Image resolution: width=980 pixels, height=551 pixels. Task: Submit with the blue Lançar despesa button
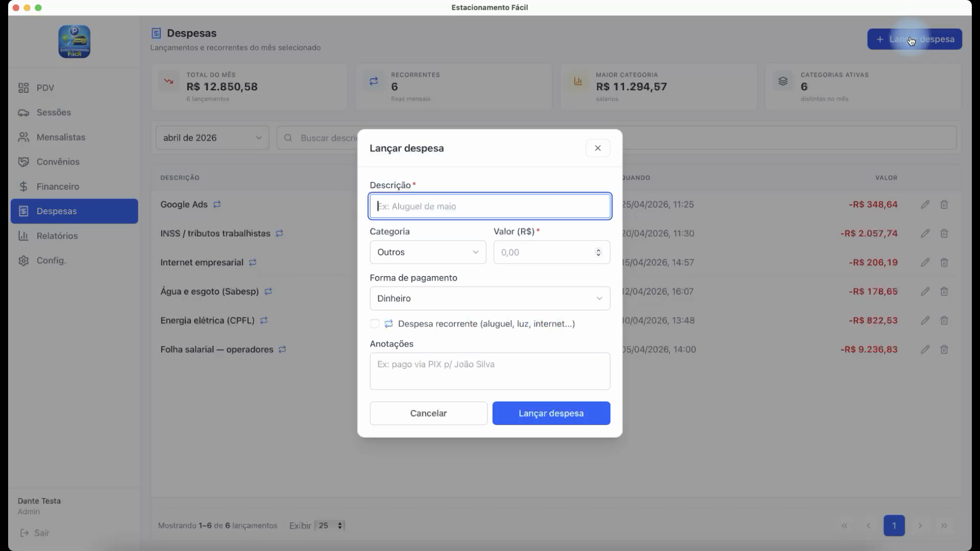pyautogui.click(x=551, y=413)
